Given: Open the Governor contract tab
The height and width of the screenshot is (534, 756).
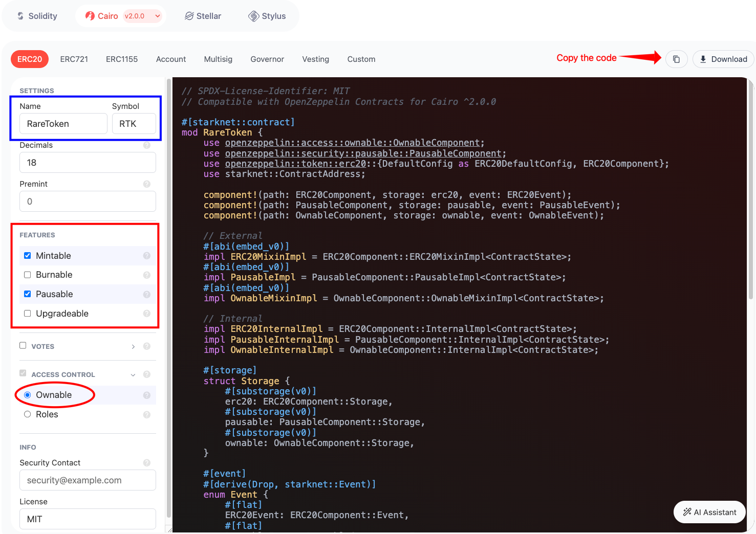Looking at the screenshot, I should (267, 59).
